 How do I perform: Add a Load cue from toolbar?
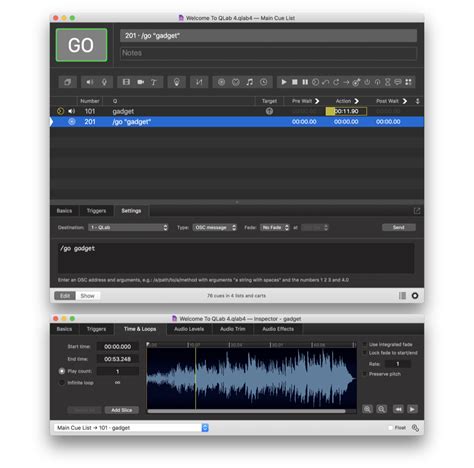point(315,82)
